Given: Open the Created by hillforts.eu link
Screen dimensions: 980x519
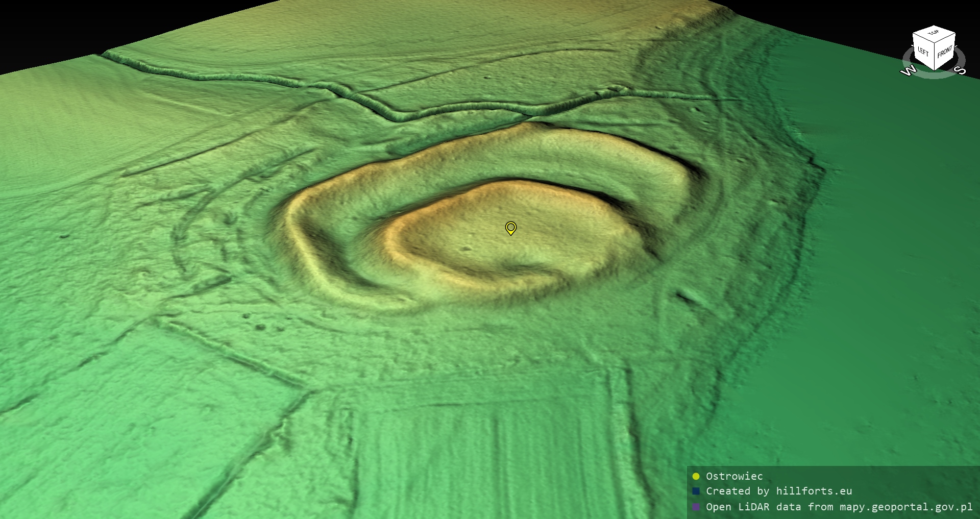Looking at the screenshot, I should (x=778, y=491).
